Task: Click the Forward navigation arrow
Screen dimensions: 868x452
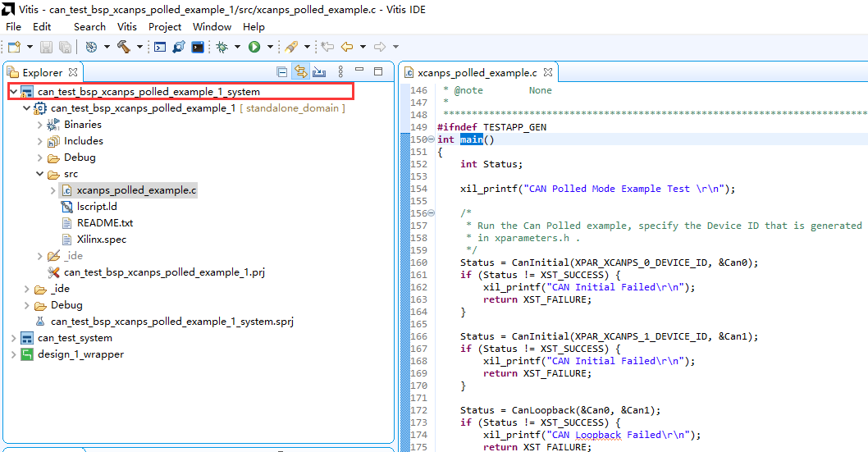Action: pos(380,47)
